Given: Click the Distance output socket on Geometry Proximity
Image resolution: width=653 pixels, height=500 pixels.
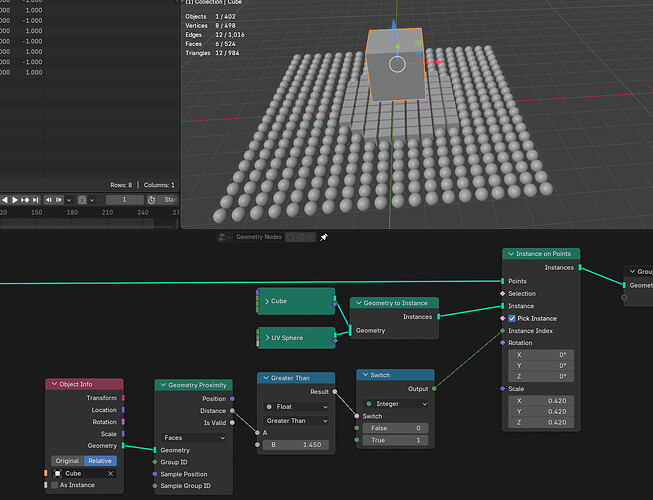Looking at the screenshot, I should tap(232, 410).
